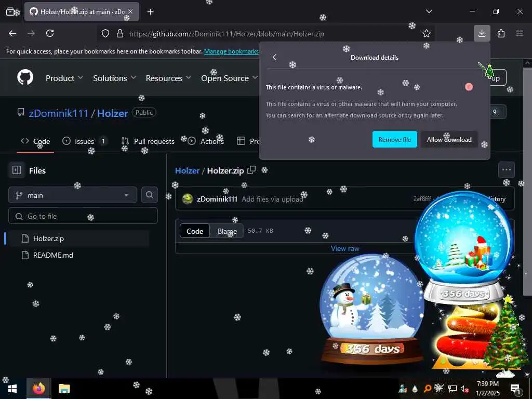The width and height of the screenshot is (532, 399).
Task: Copy the Holzer.zip file path
Action: click(251, 170)
